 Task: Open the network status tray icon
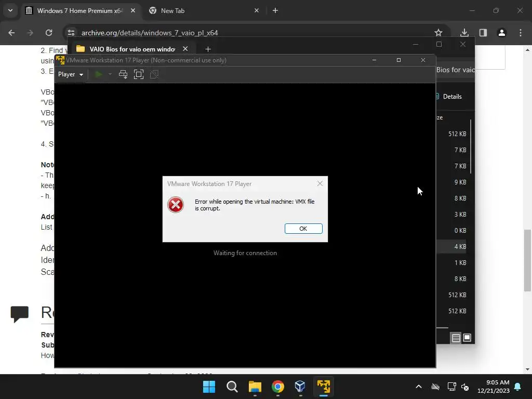451,387
